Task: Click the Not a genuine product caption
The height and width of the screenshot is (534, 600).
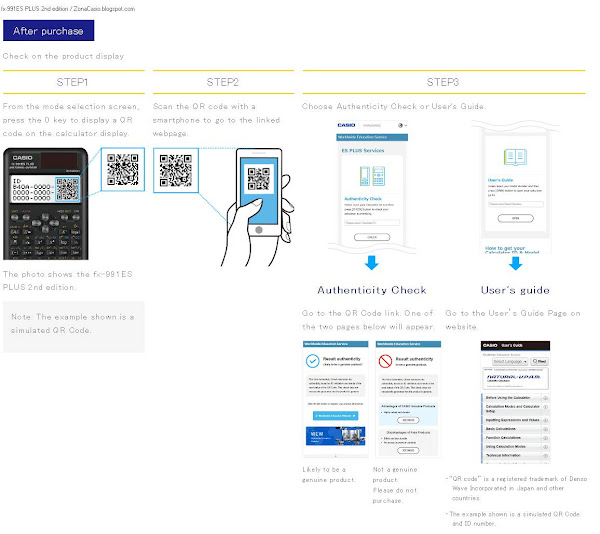Action: point(395,474)
